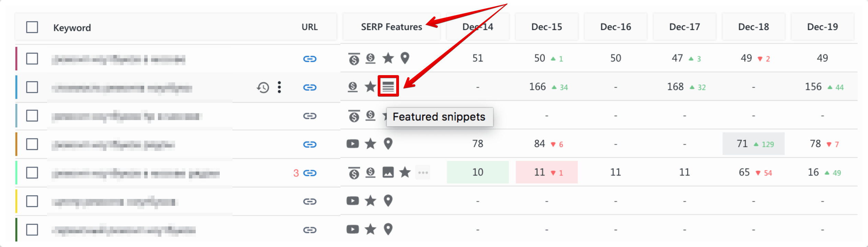
Task: Click the gray-highlighted 71 cell under Dec-18
Action: coord(753,144)
